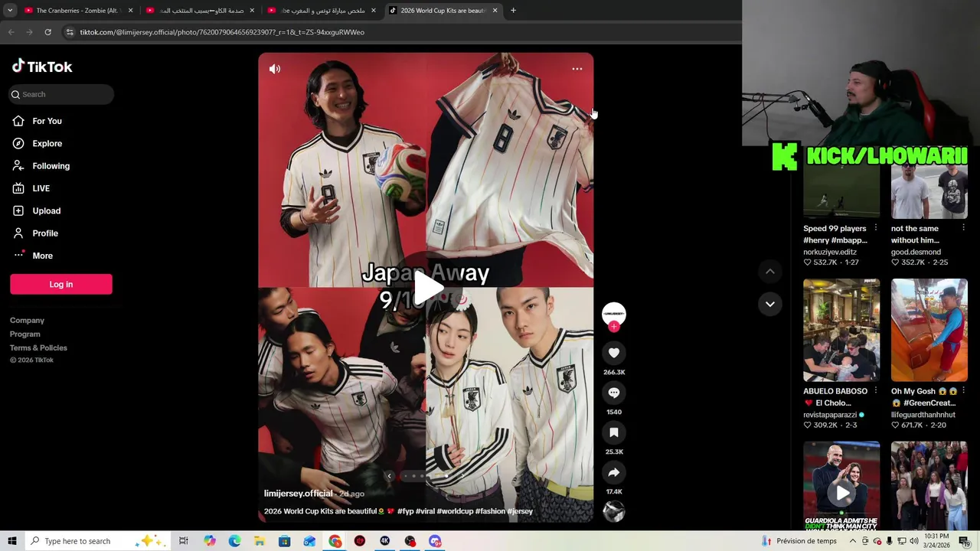The width and height of the screenshot is (980, 551).
Task: Focus the TikTok Search field
Action: pos(62,94)
